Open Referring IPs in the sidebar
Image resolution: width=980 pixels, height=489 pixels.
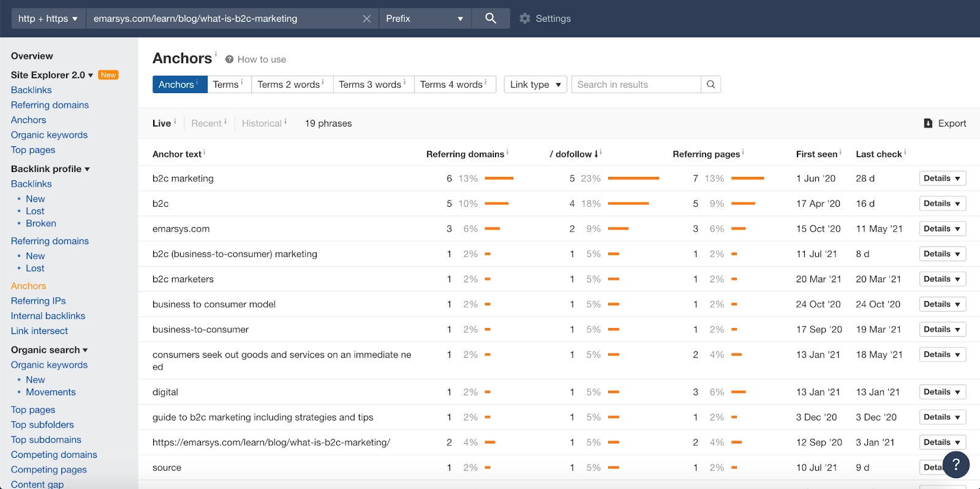(38, 300)
